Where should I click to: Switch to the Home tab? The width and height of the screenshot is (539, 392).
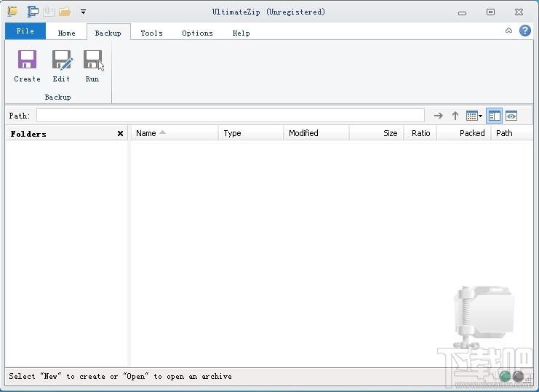[66, 33]
